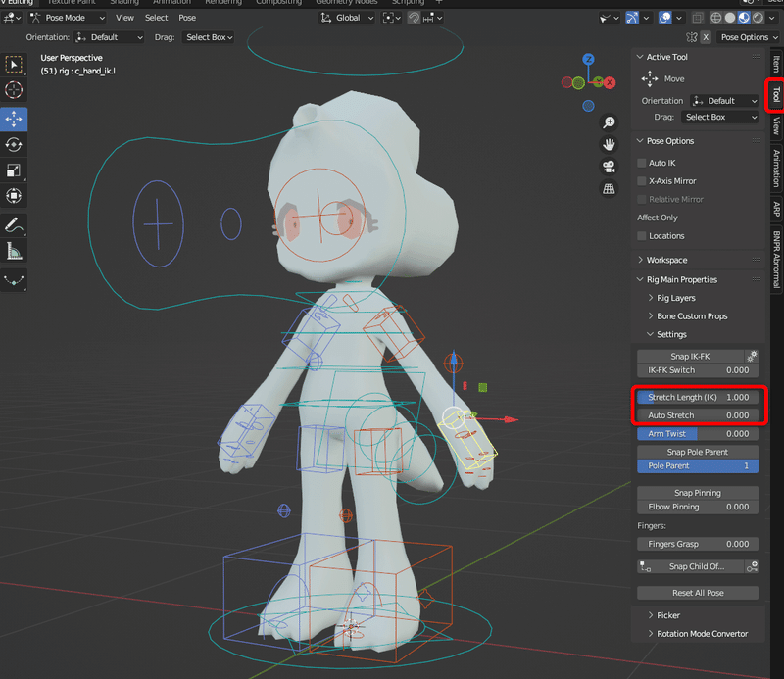Screen dimensions: 784x679
Task: Toggle show gizmo button
Action: 632,18
